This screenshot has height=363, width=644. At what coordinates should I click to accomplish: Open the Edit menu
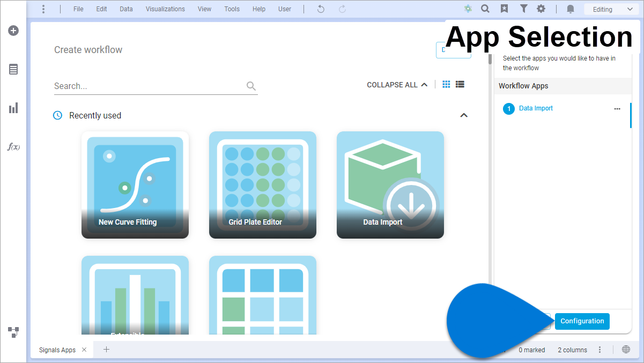102,9
